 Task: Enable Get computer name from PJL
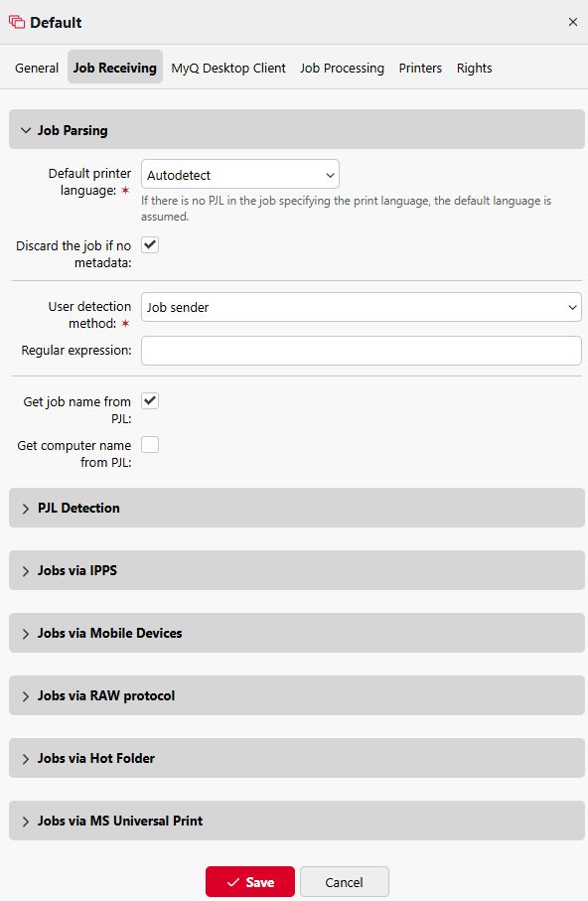[149, 444]
